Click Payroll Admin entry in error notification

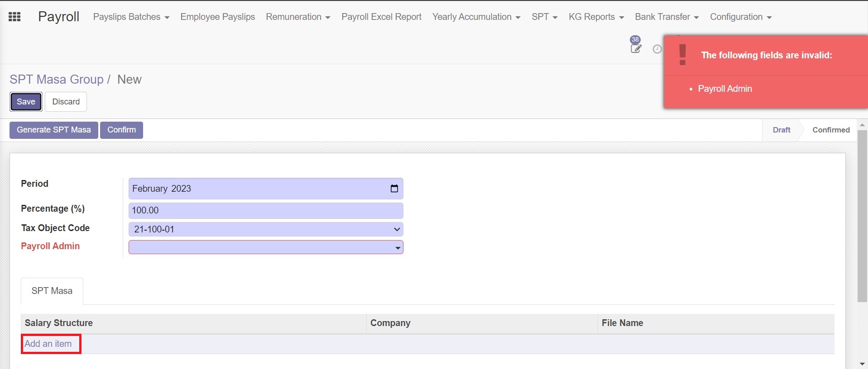724,89
